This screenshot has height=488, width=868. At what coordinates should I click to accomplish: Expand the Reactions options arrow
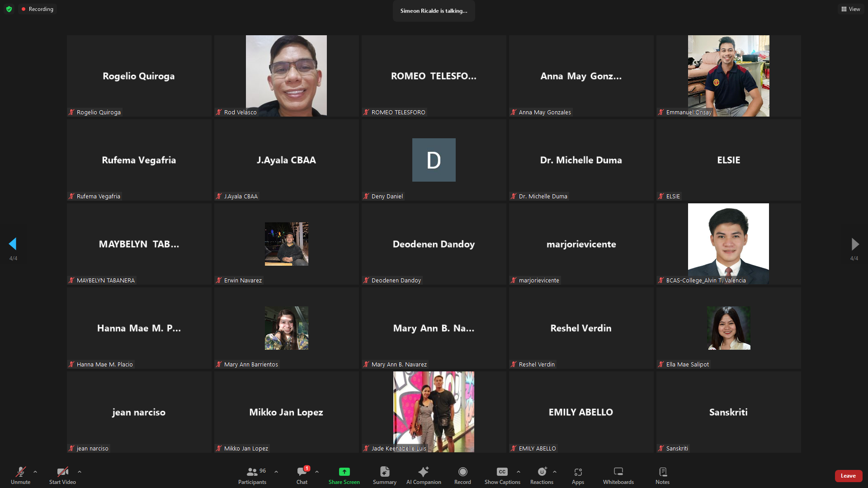[x=555, y=472]
